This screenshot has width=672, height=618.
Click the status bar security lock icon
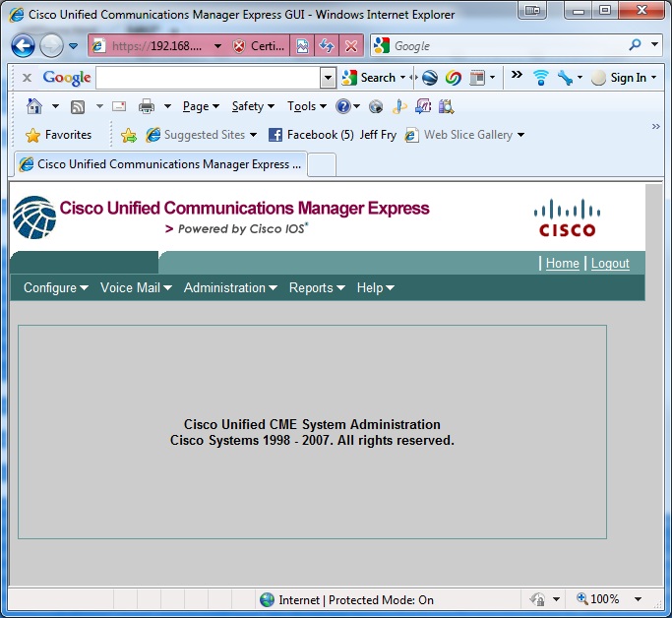(x=538, y=599)
